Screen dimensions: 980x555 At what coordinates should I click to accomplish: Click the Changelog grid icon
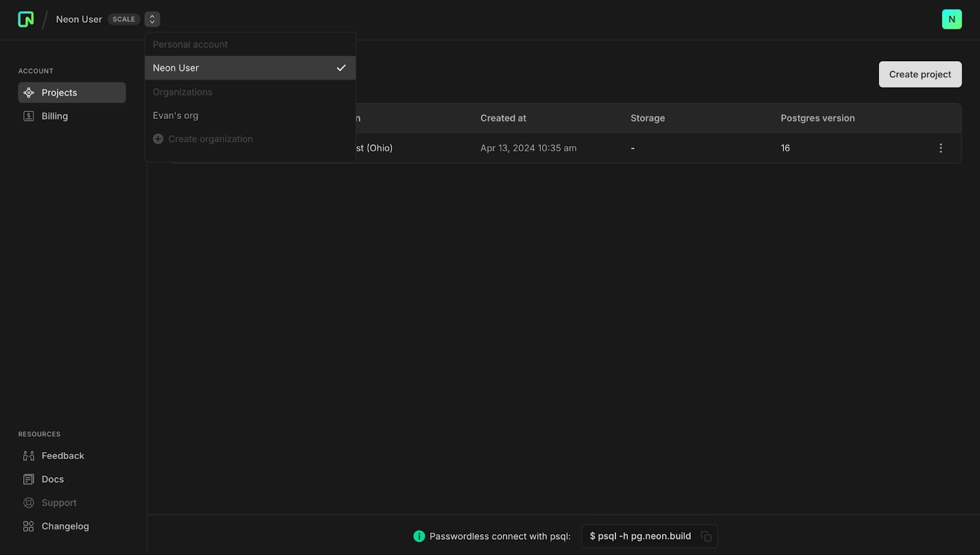pyautogui.click(x=29, y=526)
